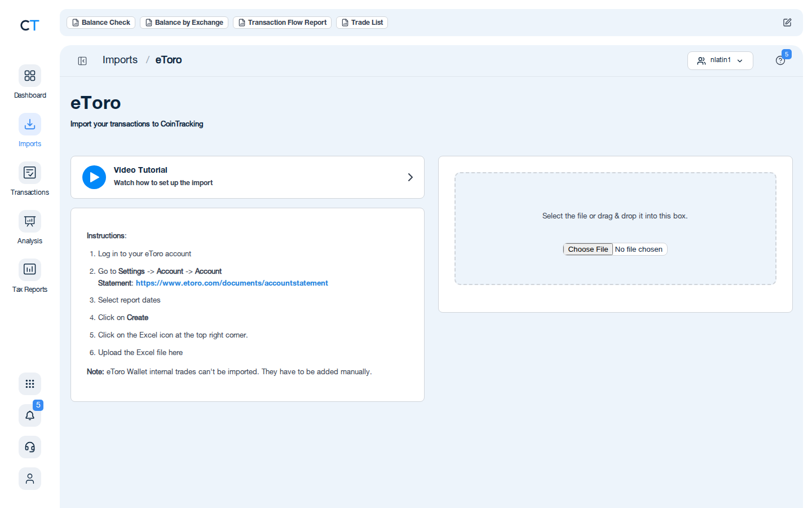The width and height of the screenshot is (812, 508).
Task: Open the nlatin1 account dropdown
Action: (x=720, y=60)
